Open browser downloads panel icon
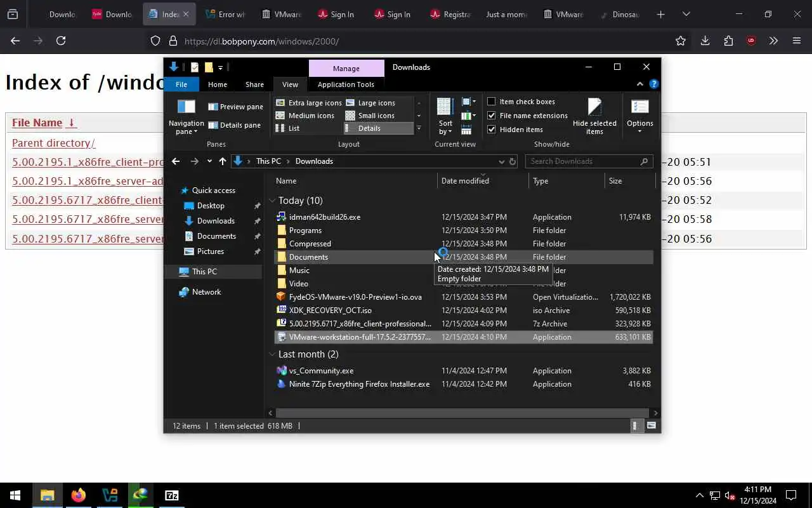Image resolution: width=812 pixels, height=508 pixels. tap(705, 41)
